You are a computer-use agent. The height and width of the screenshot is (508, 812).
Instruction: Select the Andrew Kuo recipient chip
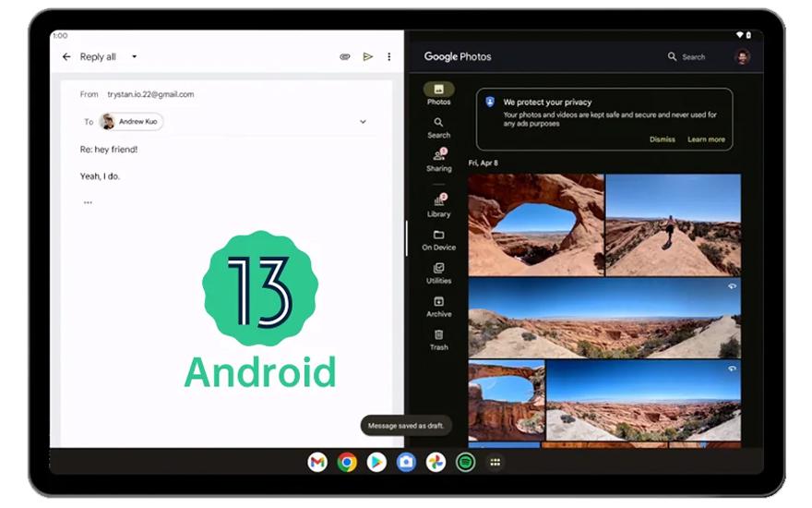click(131, 122)
